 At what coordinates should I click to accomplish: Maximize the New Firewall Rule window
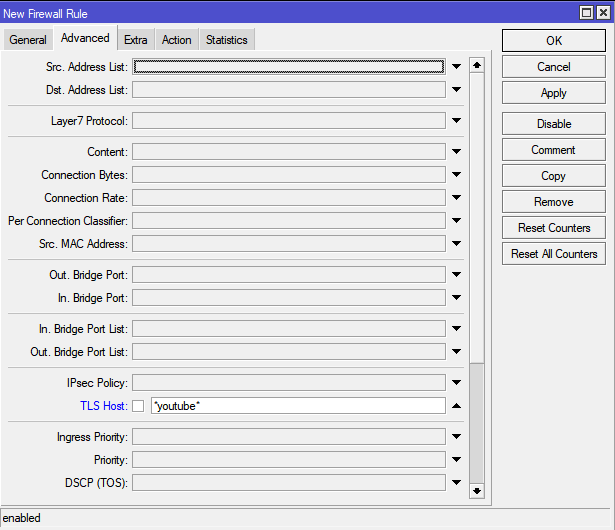pyautogui.click(x=586, y=13)
